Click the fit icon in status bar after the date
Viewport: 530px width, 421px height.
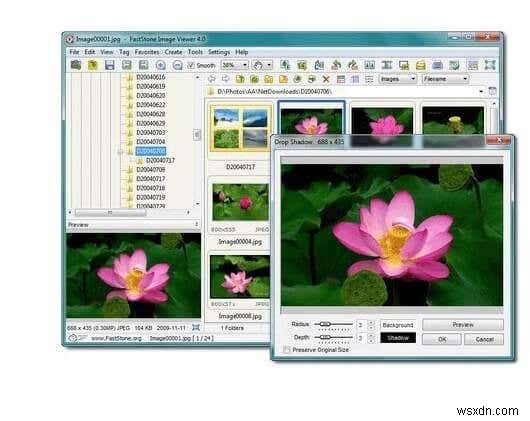coord(196,327)
